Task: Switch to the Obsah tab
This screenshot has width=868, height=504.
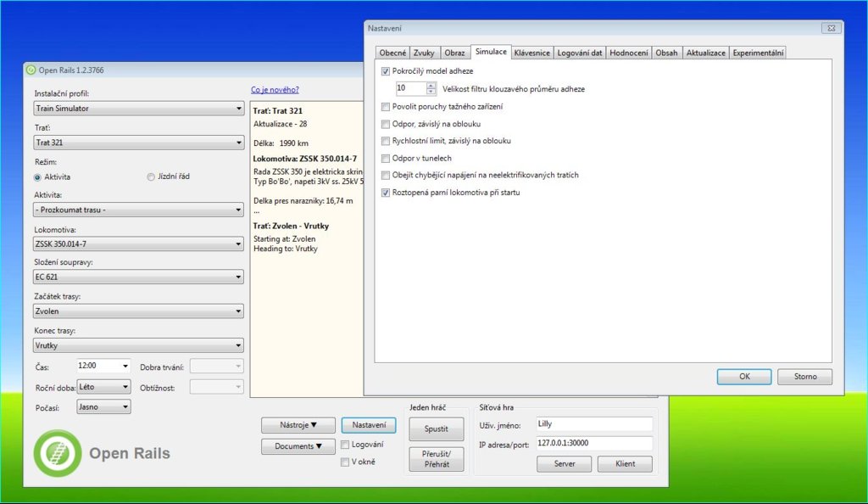Action: (x=666, y=53)
